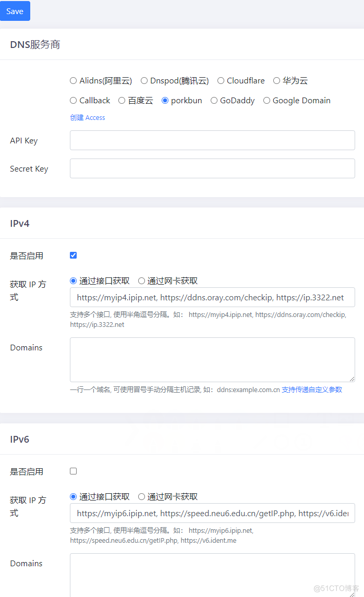Click the IPv4 IP lookup URL field

(212, 297)
